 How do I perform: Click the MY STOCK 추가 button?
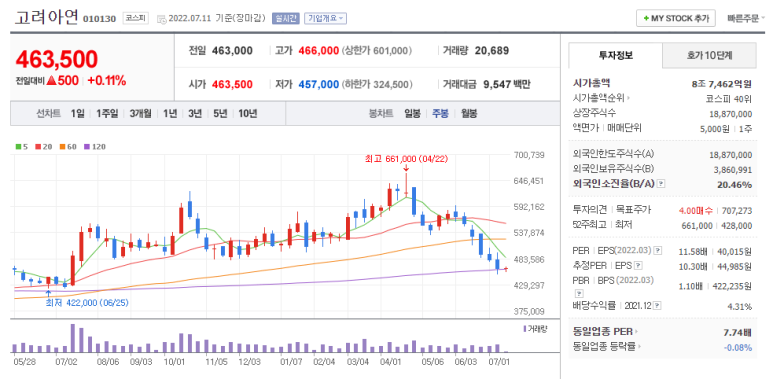pyautogui.click(x=675, y=19)
